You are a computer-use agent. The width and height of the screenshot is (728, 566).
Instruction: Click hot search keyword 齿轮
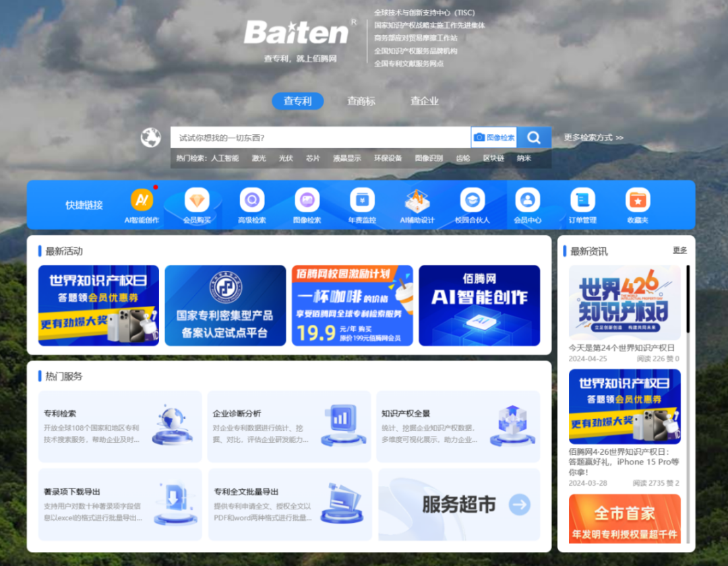click(x=463, y=158)
